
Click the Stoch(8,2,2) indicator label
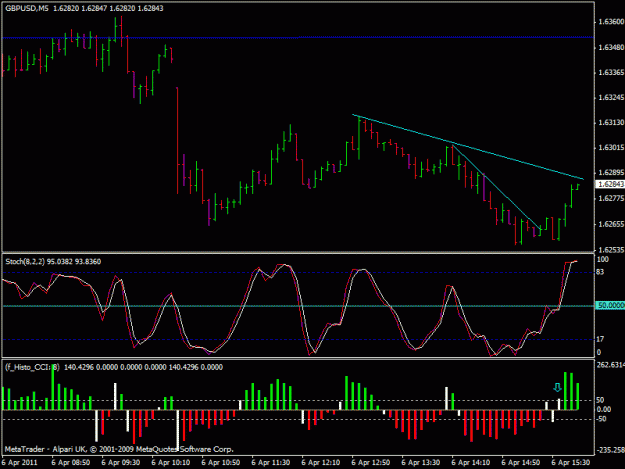pyautogui.click(x=25, y=261)
